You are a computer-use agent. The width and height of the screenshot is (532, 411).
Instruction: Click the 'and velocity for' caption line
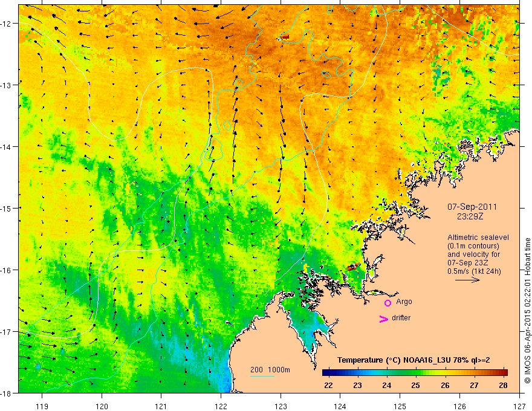coord(473,254)
